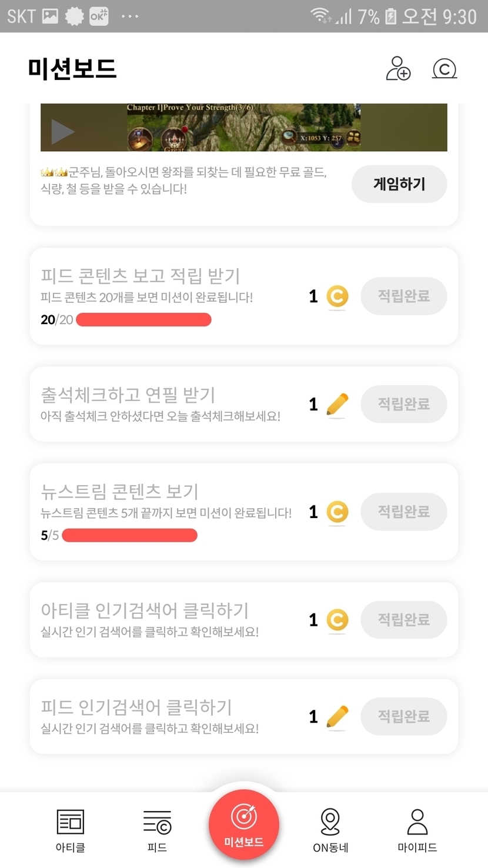Go to the ON동네 tab
Screen dimensions: 488x868
[330, 830]
